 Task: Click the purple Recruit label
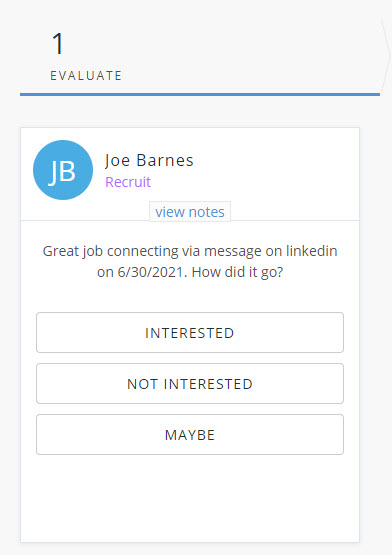(128, 182)
